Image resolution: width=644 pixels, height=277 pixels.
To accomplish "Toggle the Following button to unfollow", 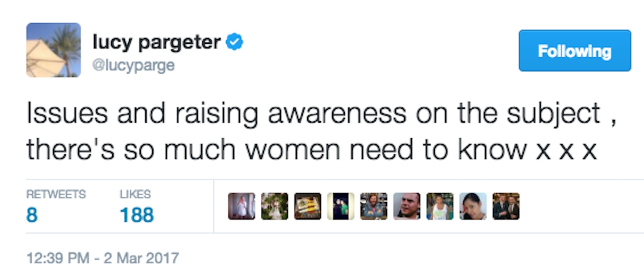I will pos(575,51).
